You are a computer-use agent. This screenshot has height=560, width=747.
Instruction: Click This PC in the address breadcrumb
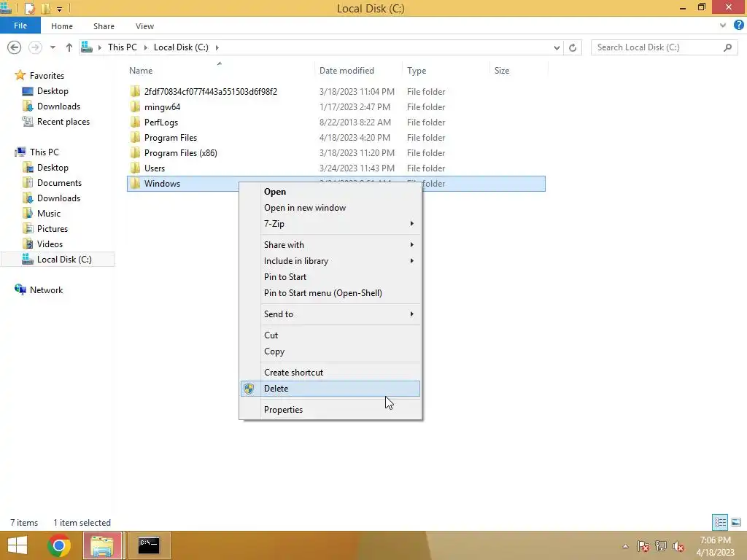pyautogui.click(x=123, y=47)
